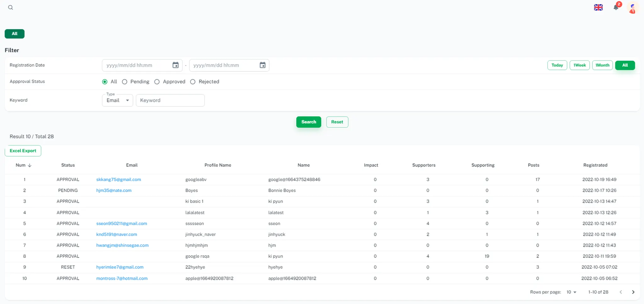Screen dimensions: 644x304
Task: Open start date calendar picker
Action: (x=175, y=65)
